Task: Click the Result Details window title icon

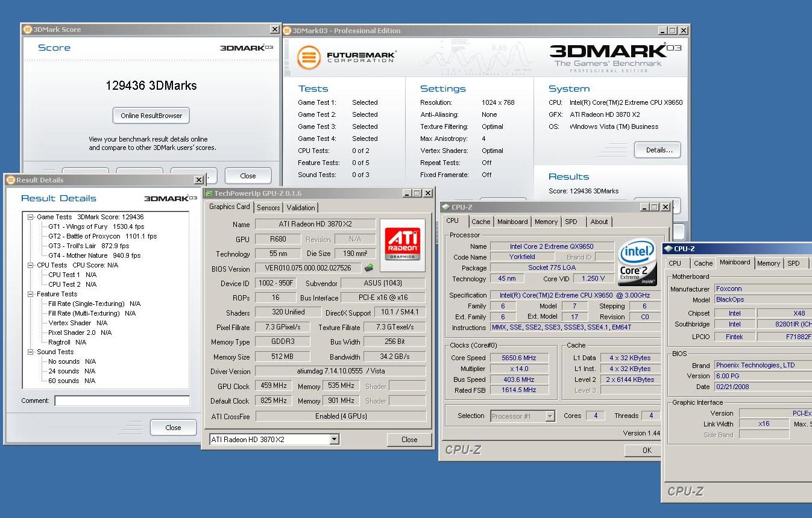Action: pos(10,180)
